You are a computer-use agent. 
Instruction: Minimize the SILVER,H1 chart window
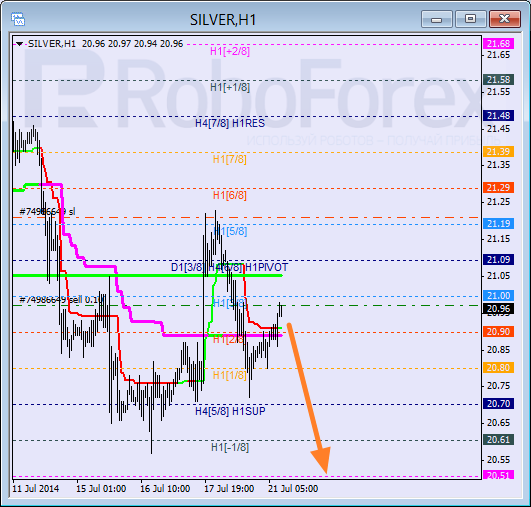pos(436,19)
